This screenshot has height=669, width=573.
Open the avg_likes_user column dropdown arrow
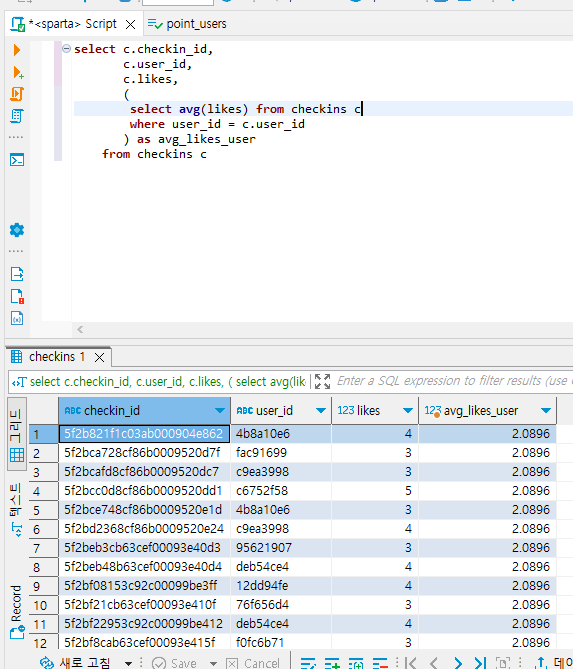tap(546, 410)
